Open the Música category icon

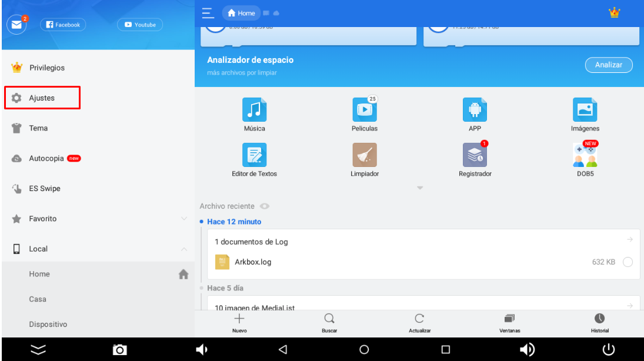pyautogui.click(x=254, y=110)
